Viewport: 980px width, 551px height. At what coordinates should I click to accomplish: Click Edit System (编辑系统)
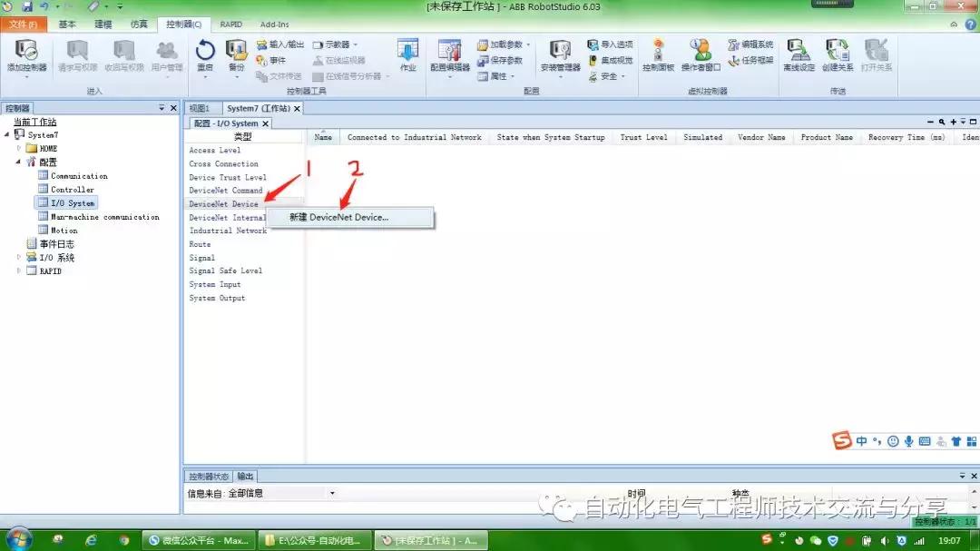[x=750, y=44]
